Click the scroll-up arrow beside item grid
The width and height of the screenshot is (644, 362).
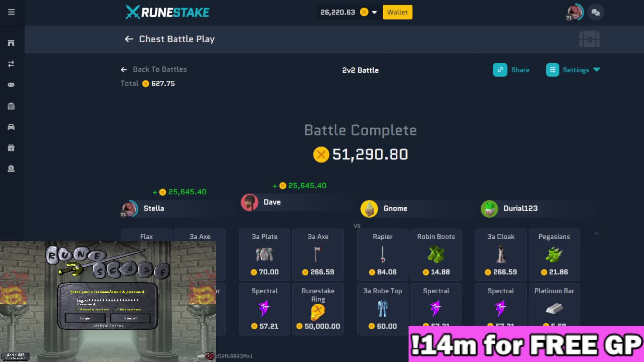[x=597, y=233]
